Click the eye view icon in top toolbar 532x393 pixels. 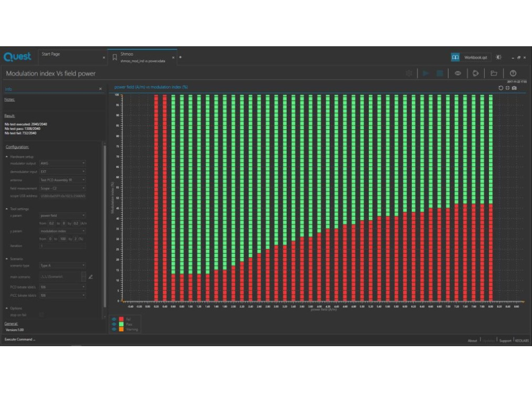(458, 73)
